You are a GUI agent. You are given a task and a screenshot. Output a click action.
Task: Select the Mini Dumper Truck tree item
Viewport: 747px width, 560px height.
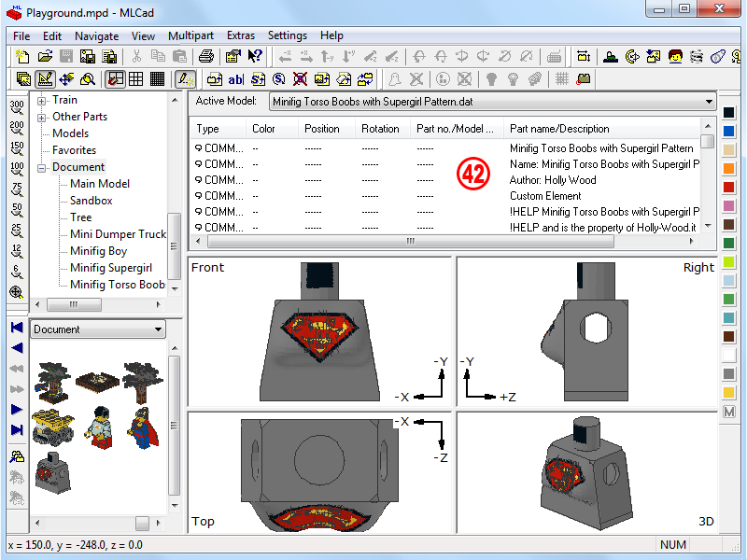[x=119, y=234]
